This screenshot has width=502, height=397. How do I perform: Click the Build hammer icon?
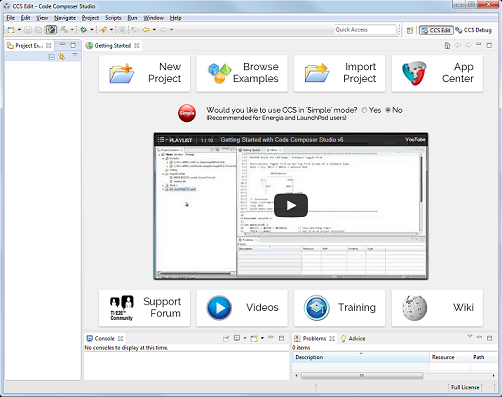pyautogui.click(x=64, y=30)
